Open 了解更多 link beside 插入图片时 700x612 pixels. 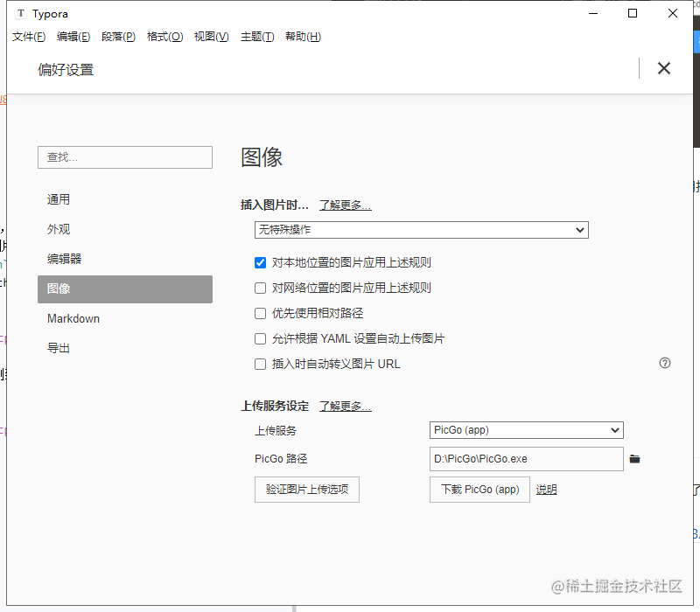[345, 205]
